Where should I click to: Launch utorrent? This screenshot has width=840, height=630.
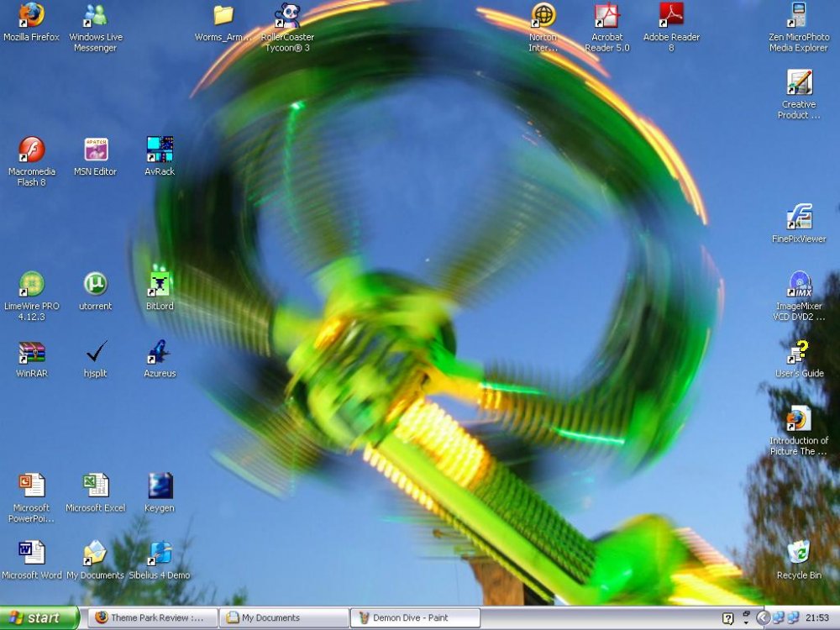(95, 286)
